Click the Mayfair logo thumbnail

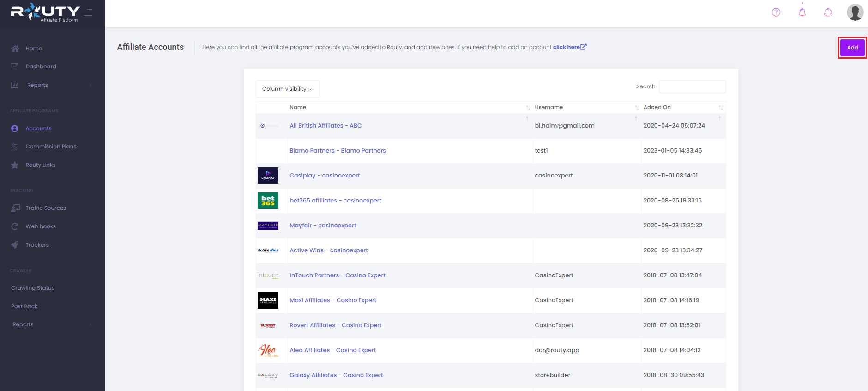point(268,226)
